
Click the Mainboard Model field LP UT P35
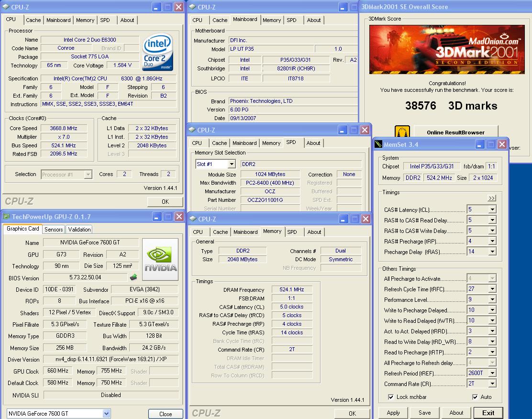pyautogui.click(x=270, y=49)
